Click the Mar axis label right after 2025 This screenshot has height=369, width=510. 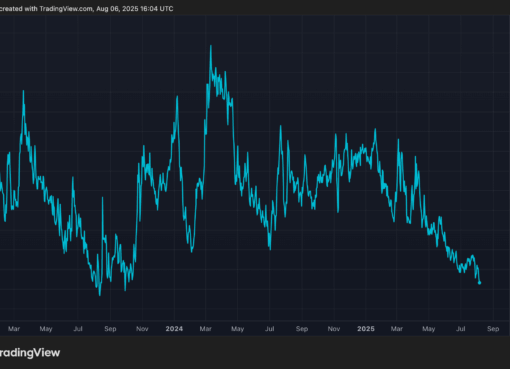(397, 329)
